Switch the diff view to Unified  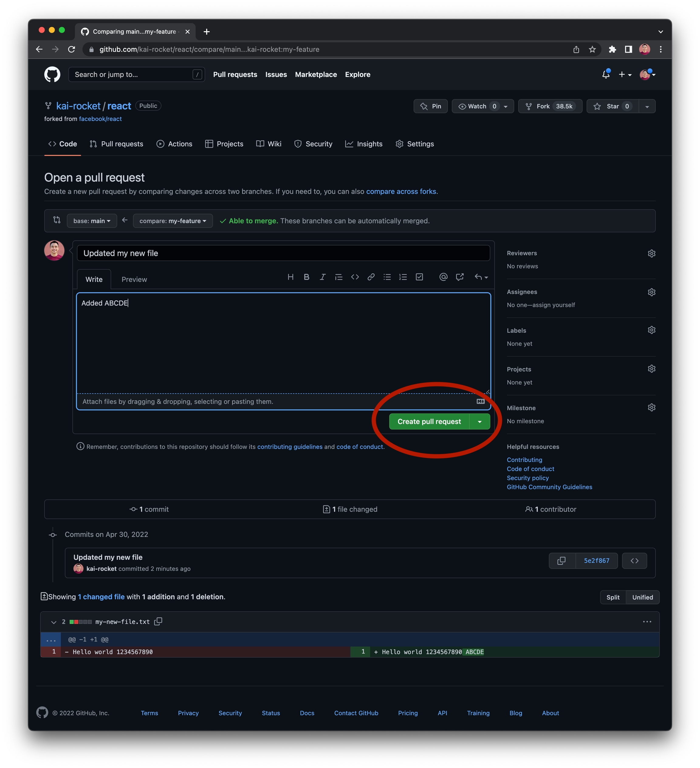[x=642, y=597]
